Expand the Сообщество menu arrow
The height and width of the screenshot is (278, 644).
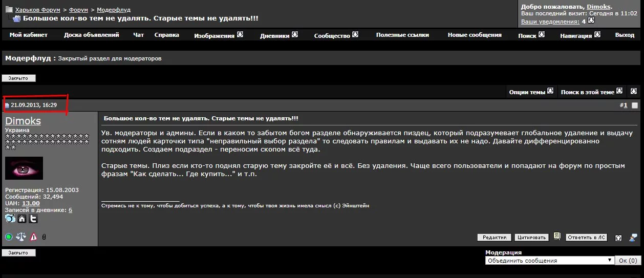coord(355,34)
